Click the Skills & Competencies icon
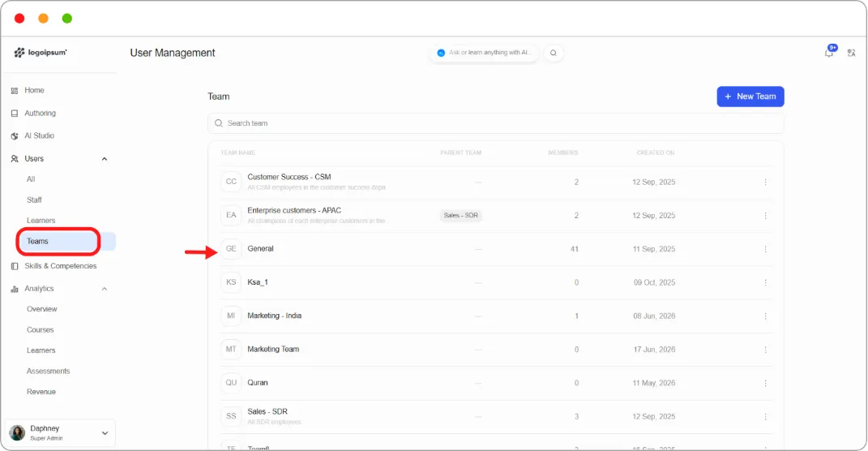This screenshot has width=868, height=451. [15, 266]
